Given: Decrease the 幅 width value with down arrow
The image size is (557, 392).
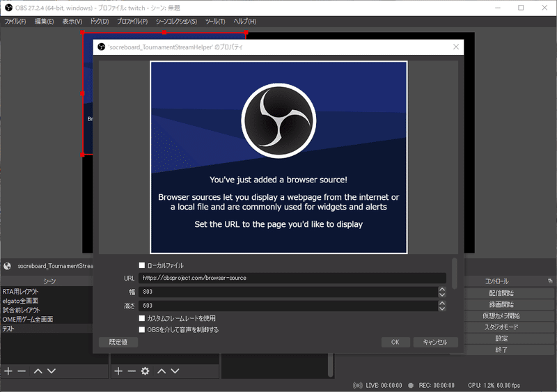Looking at the screenshot, I should pos(442,295).
